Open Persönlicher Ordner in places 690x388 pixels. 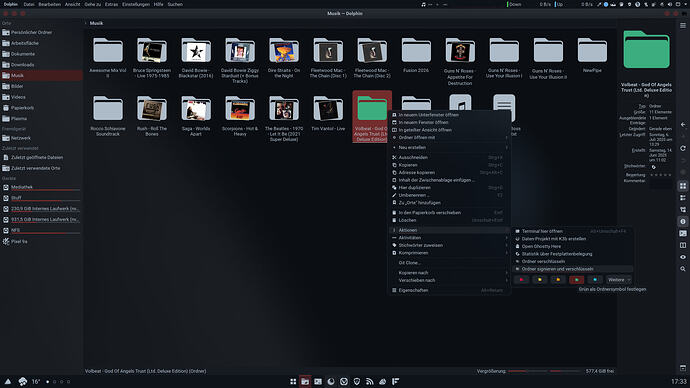pos(41,33)
